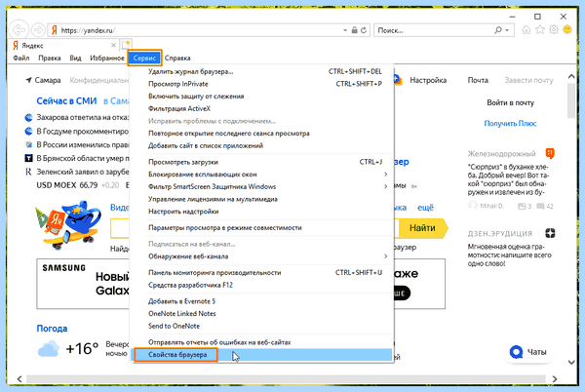The height and width of the screenshot is (392, 585).
Task: Open the Избранное menu
Action: coord(107,58)
